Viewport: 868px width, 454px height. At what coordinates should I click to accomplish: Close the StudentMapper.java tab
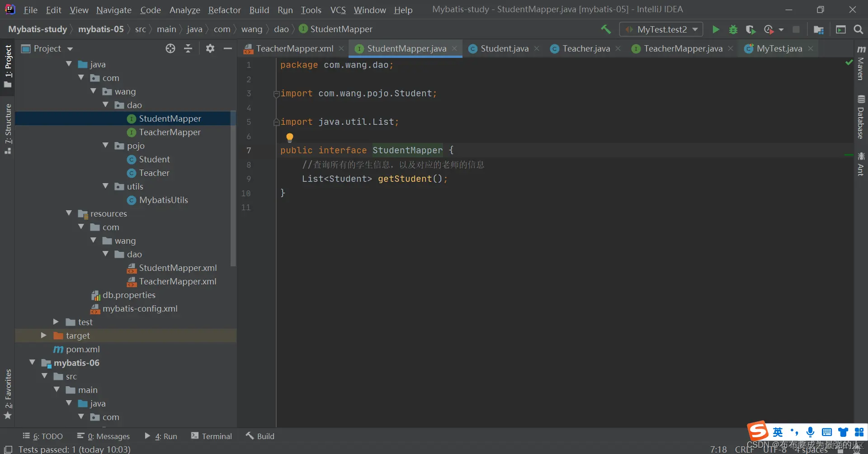click(x=454, y=48)
